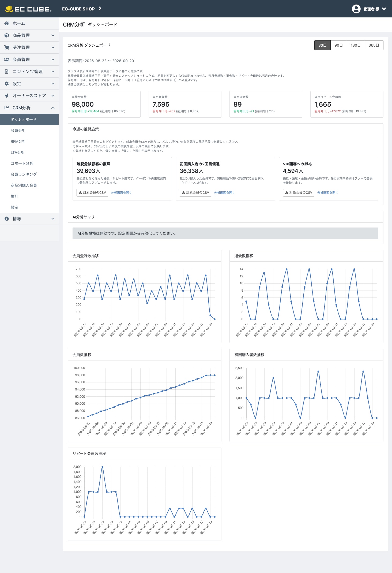Click the info icon for 情報
392x573 pixels.
pyautogui.click(x=7, y=219)
